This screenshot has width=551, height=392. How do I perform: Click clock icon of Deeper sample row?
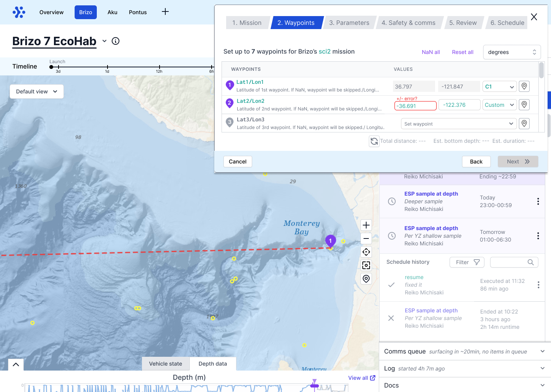pos(392,201)
